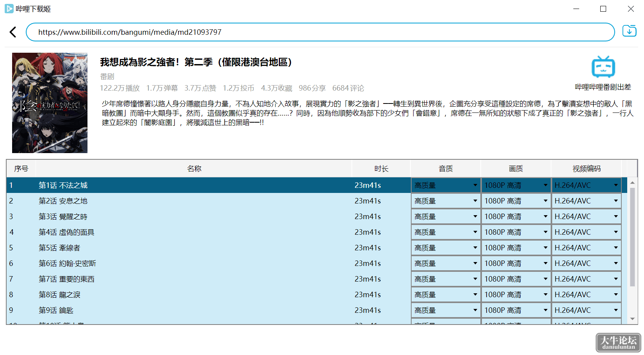
Task: Select episode row 第2话 安息之地
Action: pyautogui.click(x=317, y=201)
